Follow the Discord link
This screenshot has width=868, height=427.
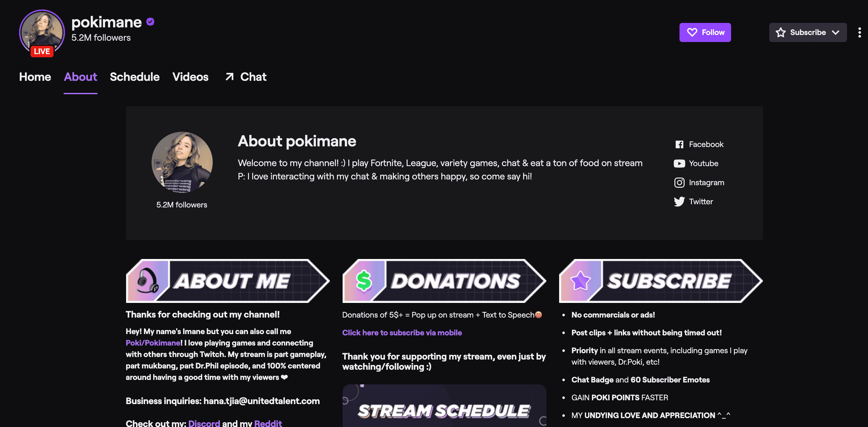[204, 423]
